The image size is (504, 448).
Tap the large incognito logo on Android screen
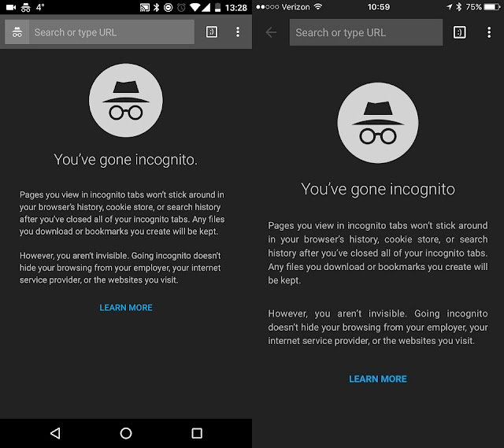126,100
